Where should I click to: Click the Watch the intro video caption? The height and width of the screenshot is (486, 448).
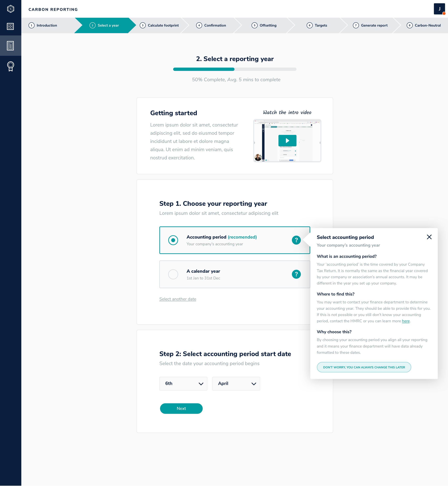click(x=287, y=112)
